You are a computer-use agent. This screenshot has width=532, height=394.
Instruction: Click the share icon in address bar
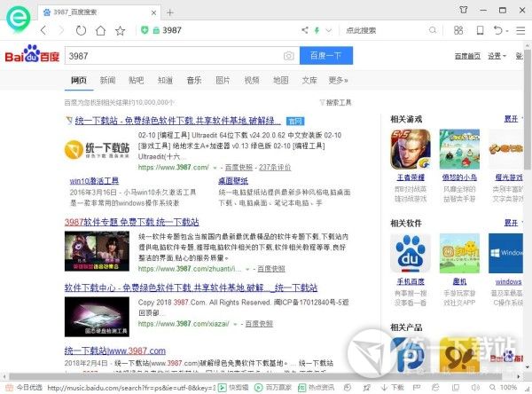click(305, 30)
